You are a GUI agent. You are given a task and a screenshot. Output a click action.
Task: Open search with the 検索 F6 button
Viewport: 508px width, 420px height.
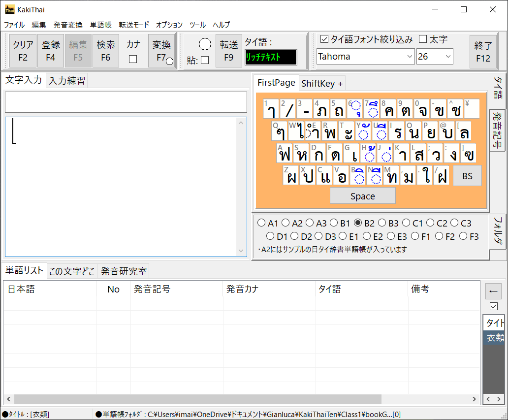(105, 51)
